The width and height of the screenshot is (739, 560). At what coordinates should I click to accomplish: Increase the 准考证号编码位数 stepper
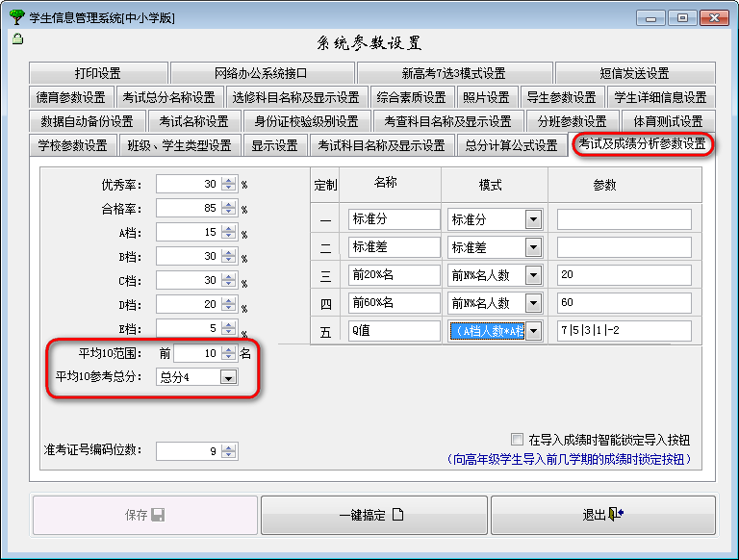pyautogui.click(x=228, y=446)
